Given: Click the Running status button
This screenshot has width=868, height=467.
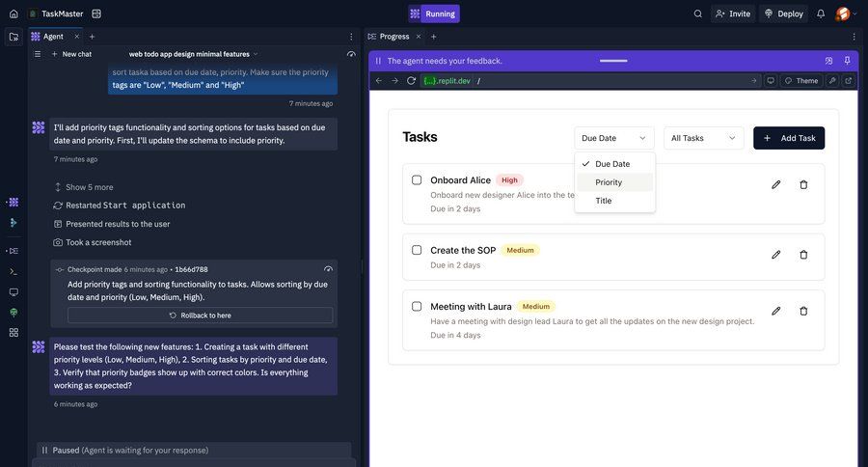Looking at the screenshot, I should point(434,14).
